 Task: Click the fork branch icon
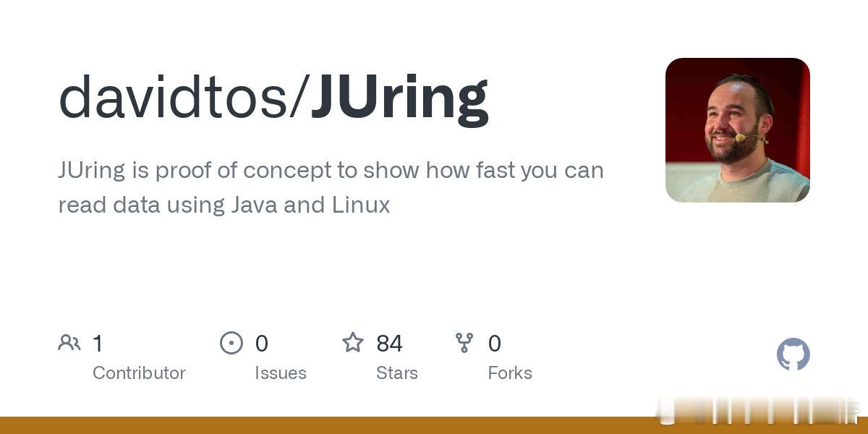pyautogui.click(x=464, y=342)
